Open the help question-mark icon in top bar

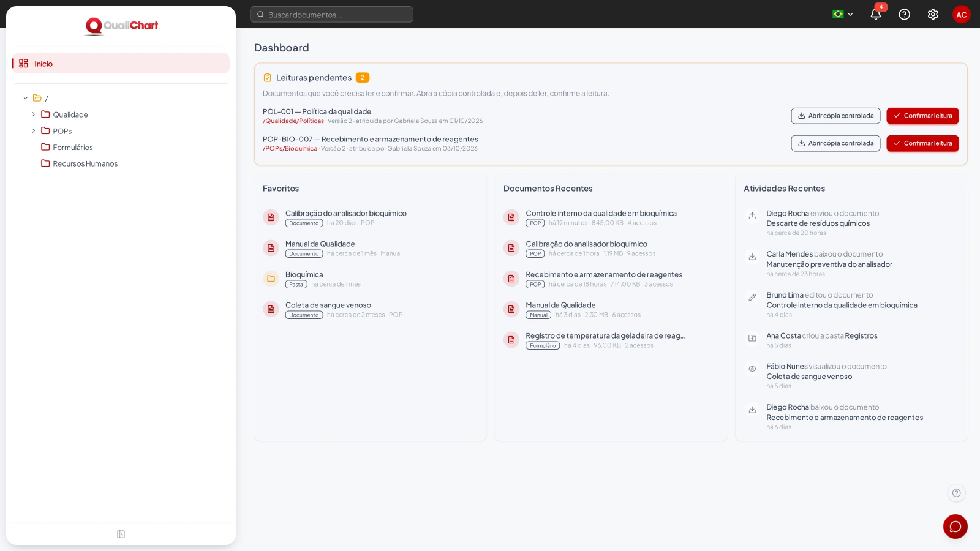pyautogui.click(x=904, y=14)
